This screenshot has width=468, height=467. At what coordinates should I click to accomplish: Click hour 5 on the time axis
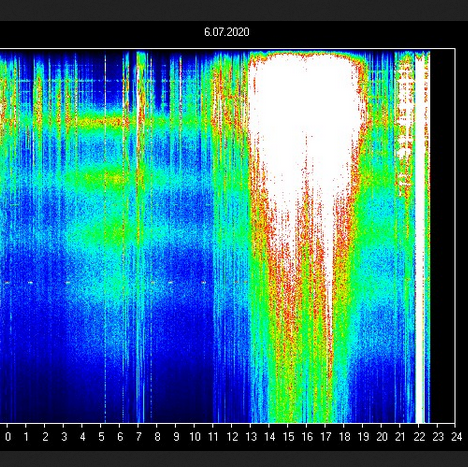[x=101, y=436]
